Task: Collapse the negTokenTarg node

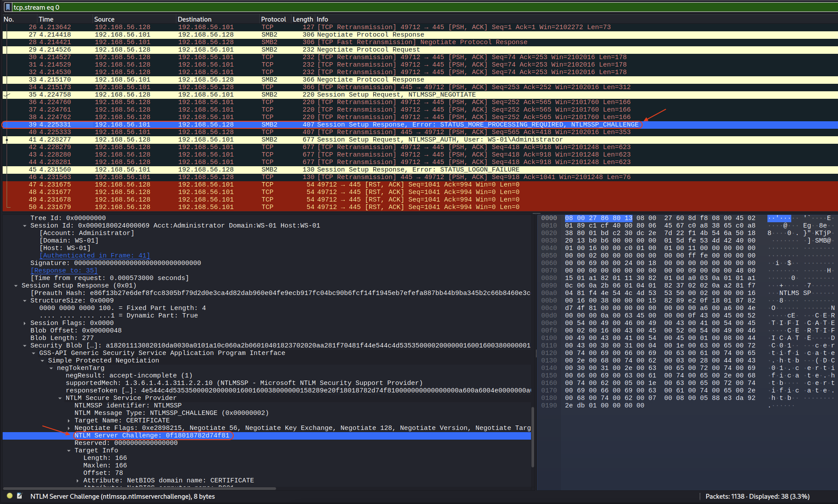Action: (x=51, y=368)
